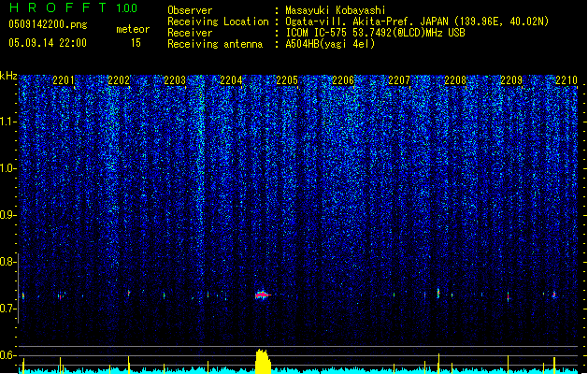
Task: Click the 0.9 frequency axis label
Action: coord(7,215)
